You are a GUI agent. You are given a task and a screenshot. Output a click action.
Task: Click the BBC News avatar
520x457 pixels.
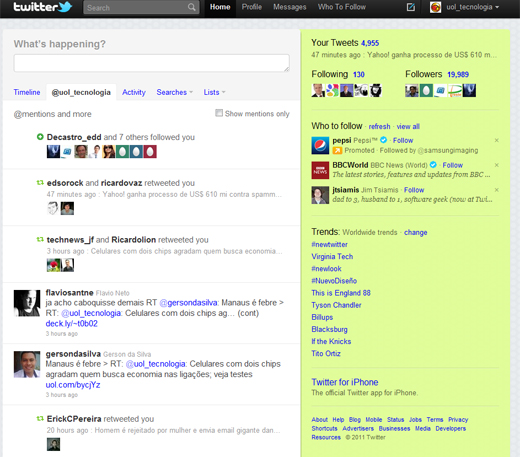click(x=320, y=170)
